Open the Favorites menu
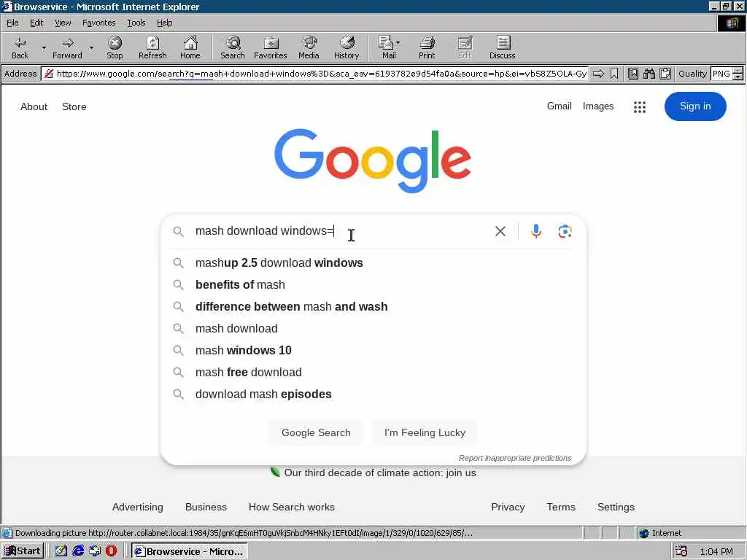Image resolution: width=747 pixels, height=560 pixels. click(98, 23)
